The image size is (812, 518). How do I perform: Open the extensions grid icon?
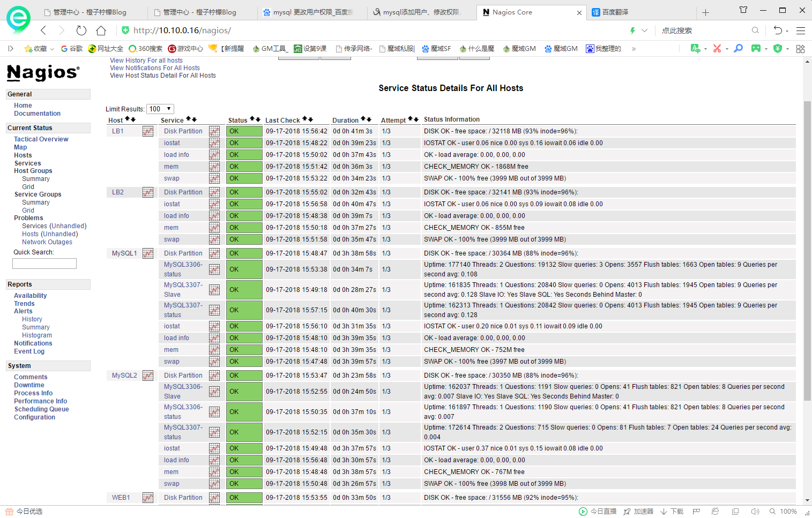pos(800,49)
